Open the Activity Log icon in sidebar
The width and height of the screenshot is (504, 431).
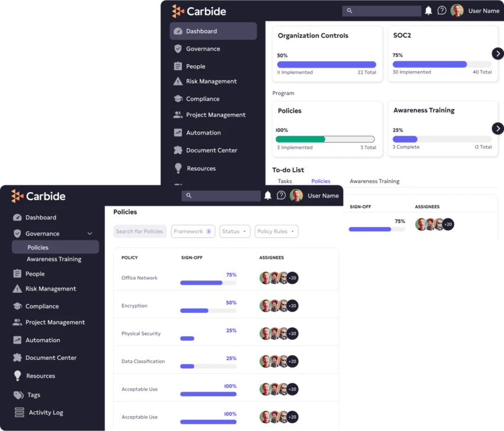coord(19,413)
